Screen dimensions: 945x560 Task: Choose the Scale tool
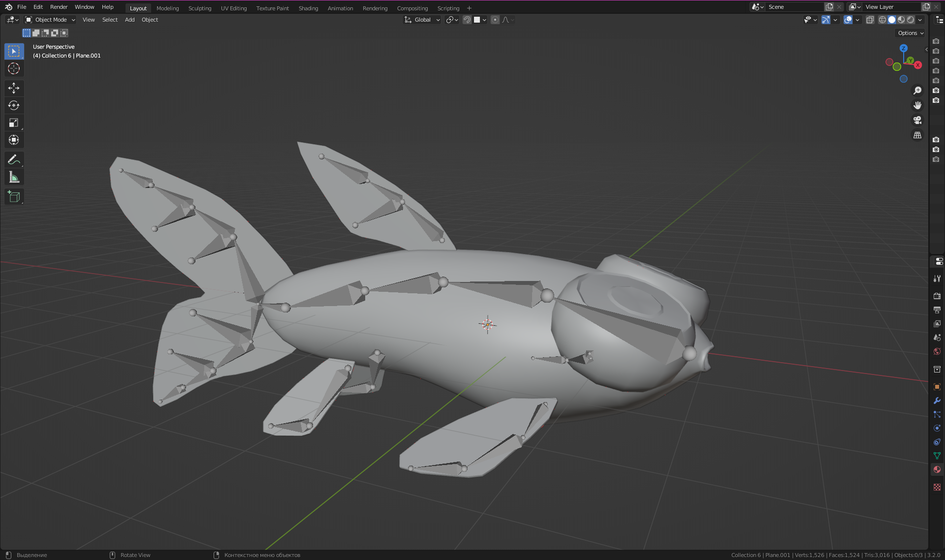tap(14, 123)
